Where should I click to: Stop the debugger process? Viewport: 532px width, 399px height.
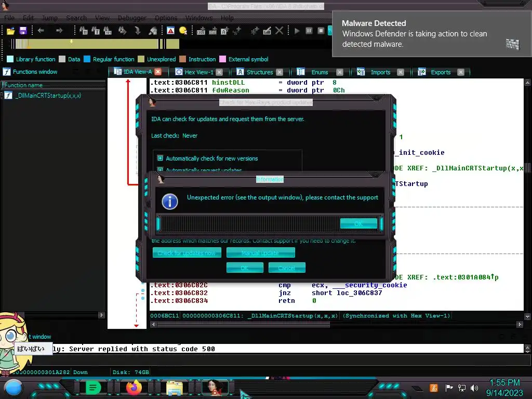coord(321,31)
